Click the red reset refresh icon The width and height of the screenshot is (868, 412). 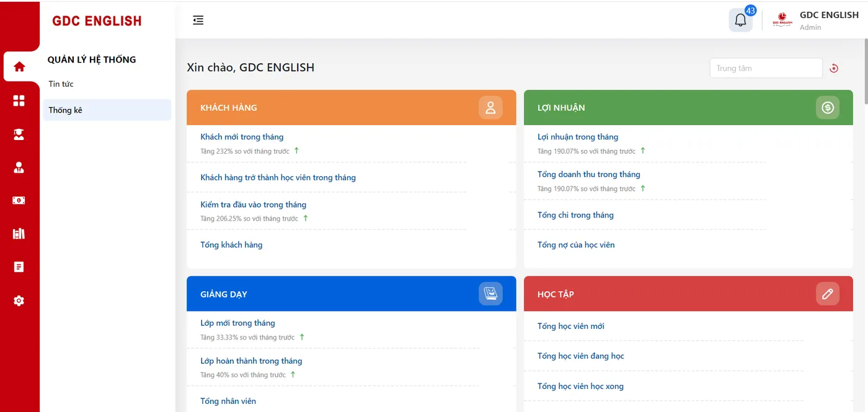tap(834, 68)
